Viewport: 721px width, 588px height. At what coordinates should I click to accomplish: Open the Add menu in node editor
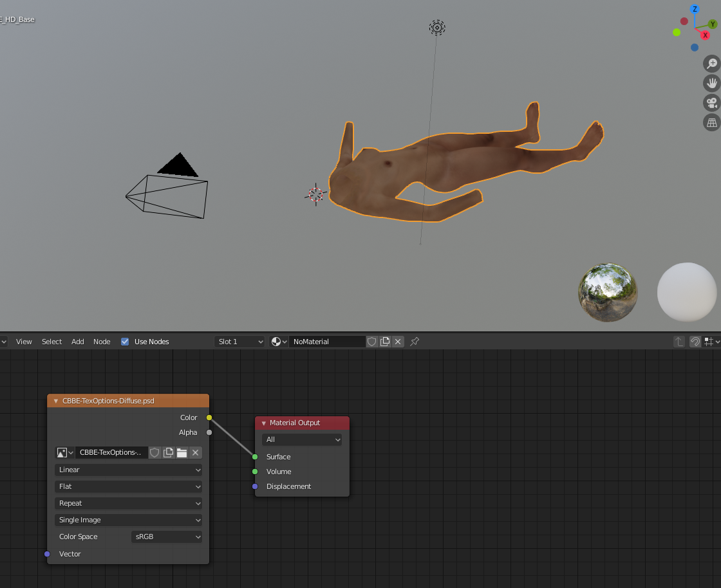pyautogui.click(x=78, y=342)
